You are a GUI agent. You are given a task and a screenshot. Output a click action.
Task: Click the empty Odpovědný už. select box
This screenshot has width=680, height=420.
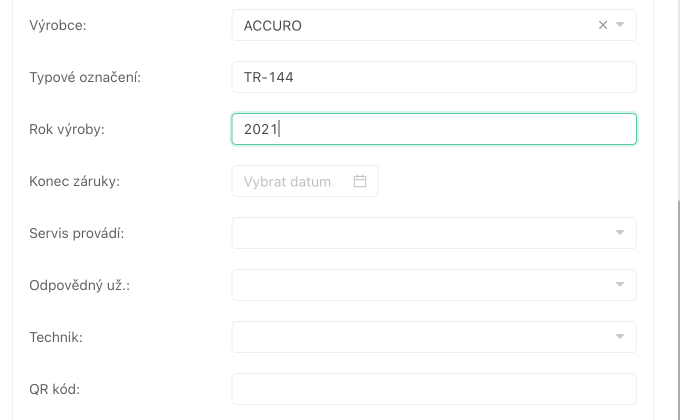(x=420, y=285)
